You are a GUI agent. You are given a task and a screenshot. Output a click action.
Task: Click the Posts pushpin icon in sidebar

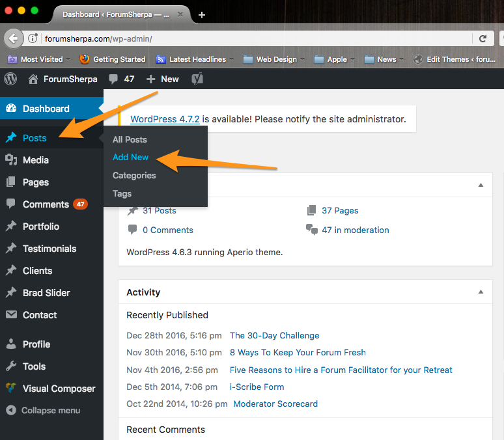pos(11,137)
